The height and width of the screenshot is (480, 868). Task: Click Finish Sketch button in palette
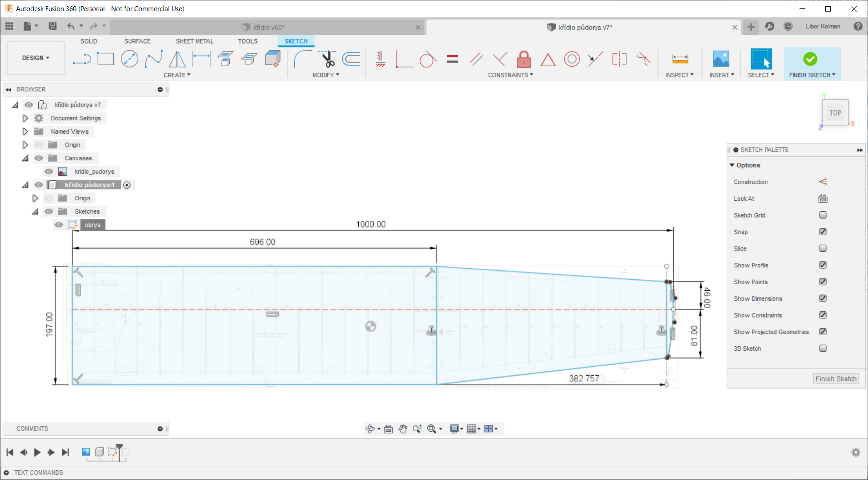[x=836, y=379]
